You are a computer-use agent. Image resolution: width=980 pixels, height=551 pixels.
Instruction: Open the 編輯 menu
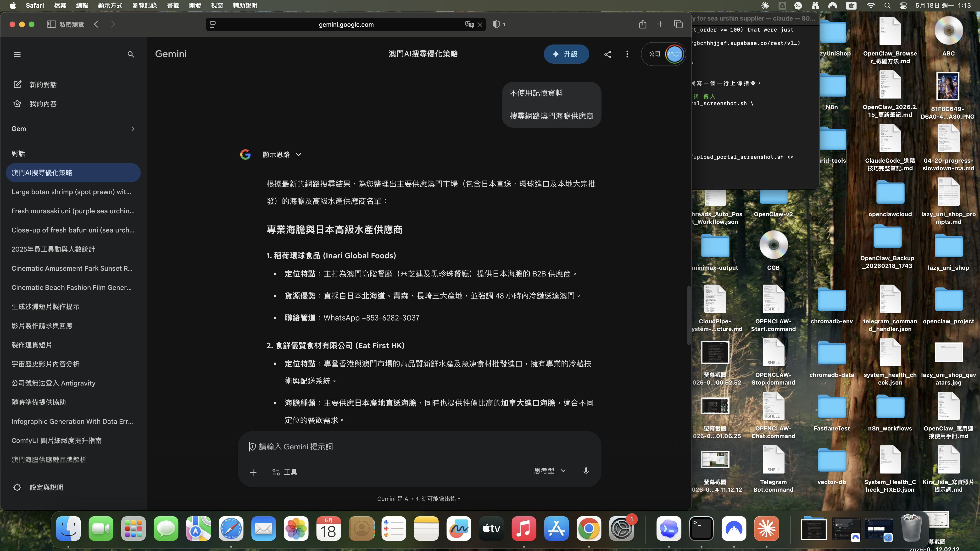point(82,5)
